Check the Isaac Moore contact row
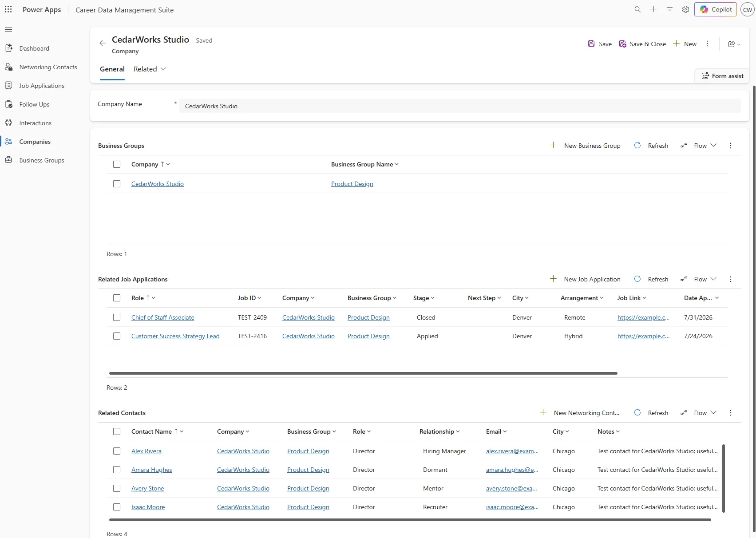The width and height of the screenshot is (756, 538). coord(117,507)
